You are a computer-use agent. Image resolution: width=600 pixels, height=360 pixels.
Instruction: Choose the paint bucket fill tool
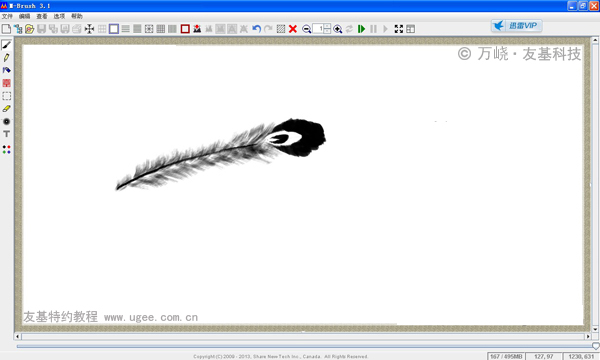point(7,70)
